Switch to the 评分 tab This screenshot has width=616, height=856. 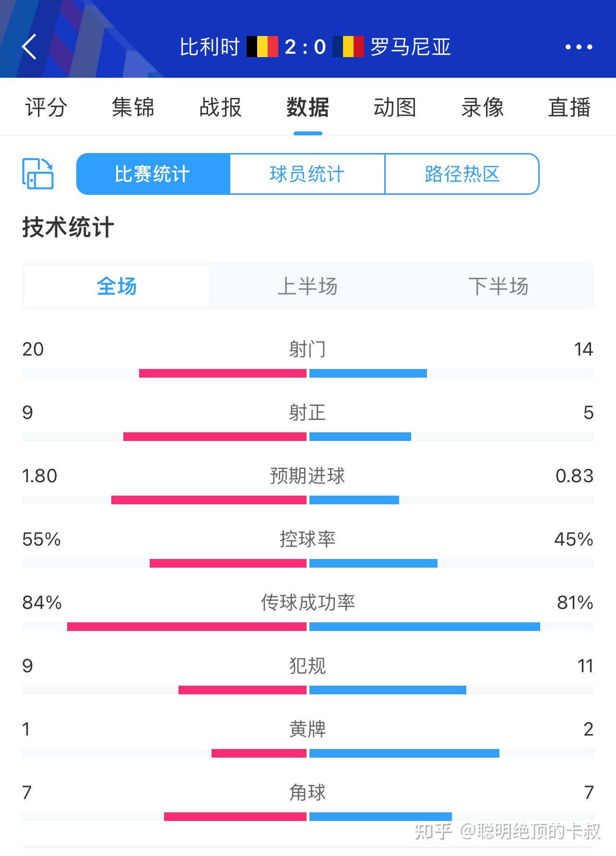click(46, 107)
